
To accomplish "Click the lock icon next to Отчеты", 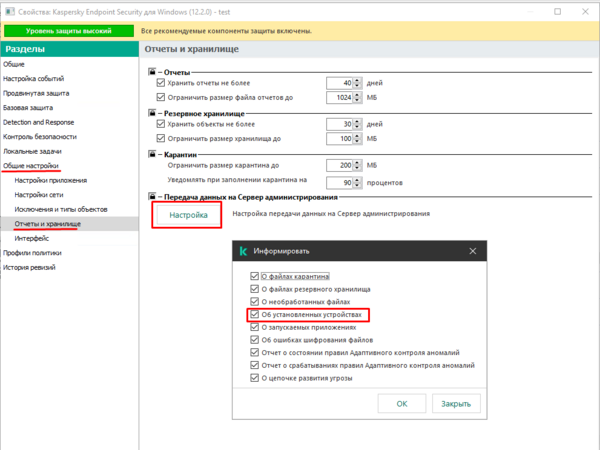I will (x=152, y=72).
